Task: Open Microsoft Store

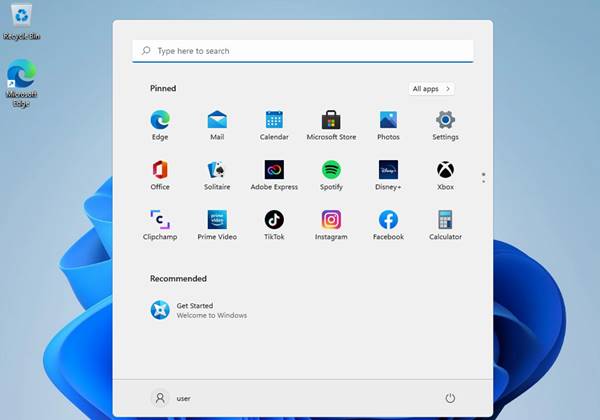Action: [x=331, y=125]
